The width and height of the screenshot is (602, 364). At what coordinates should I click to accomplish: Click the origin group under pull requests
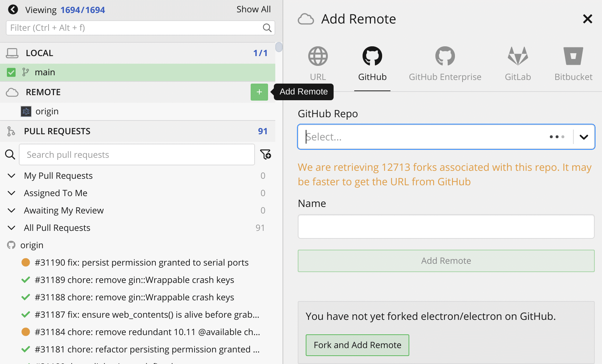pos(32,245)
